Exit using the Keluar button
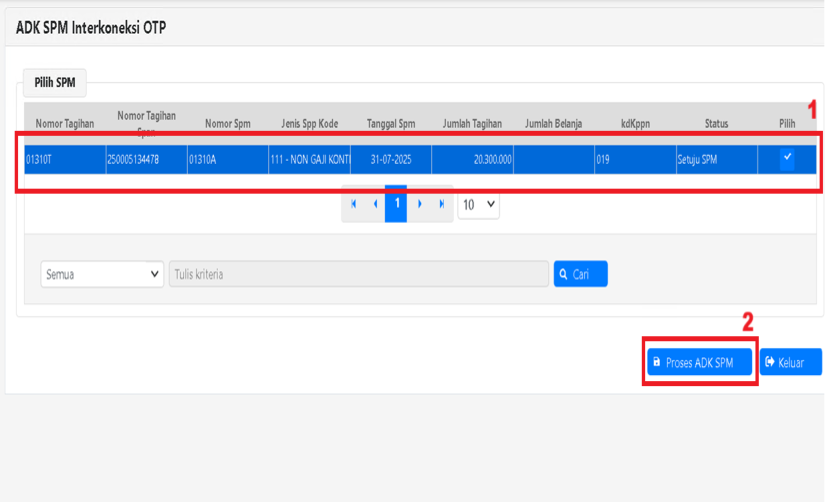 click(790, 362)
